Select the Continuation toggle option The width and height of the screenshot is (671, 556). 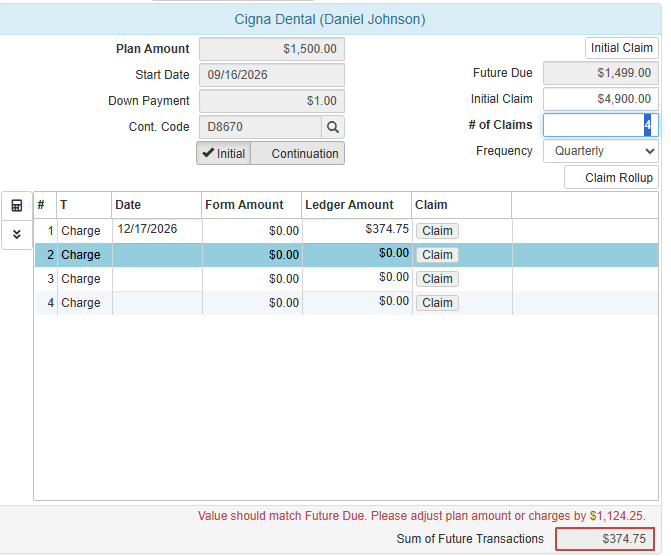[x=298, y=154]
